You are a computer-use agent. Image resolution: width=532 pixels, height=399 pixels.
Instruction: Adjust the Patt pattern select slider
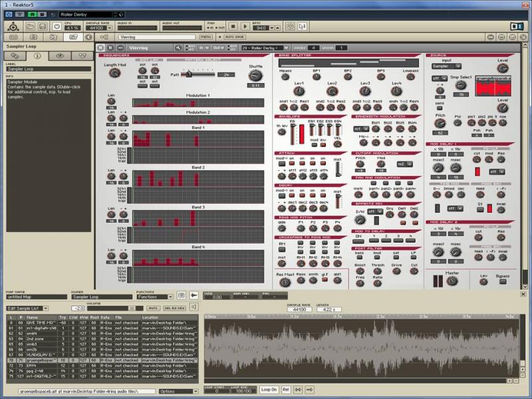click(x=198, y=74)
